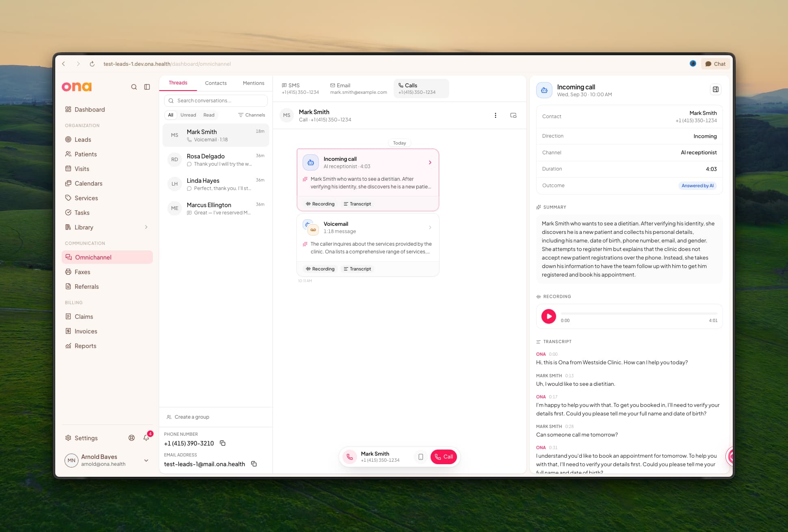This screenshot has width=788, height=532.
Task: Click the help lifebuoy icon near Settings
Action: click(132, 438)
